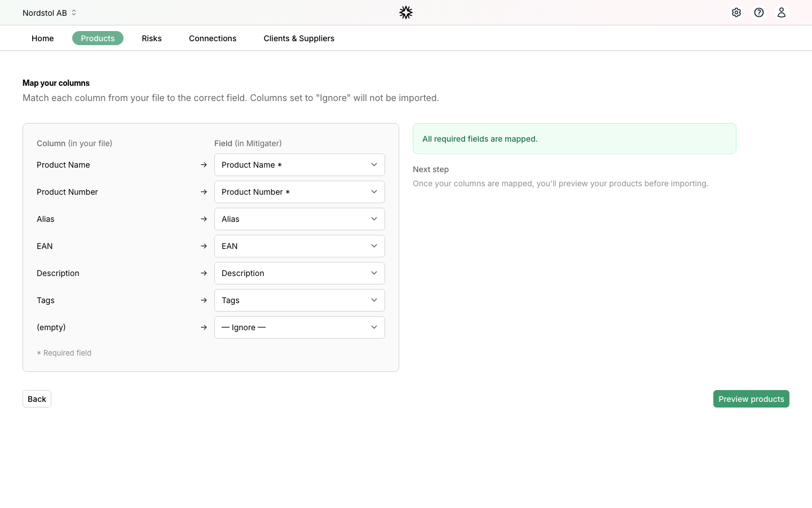Image resolution: width=812 pixels, height=508 pixels.
Task: Open the Product Name field dropdown
Action: [299, 165]
